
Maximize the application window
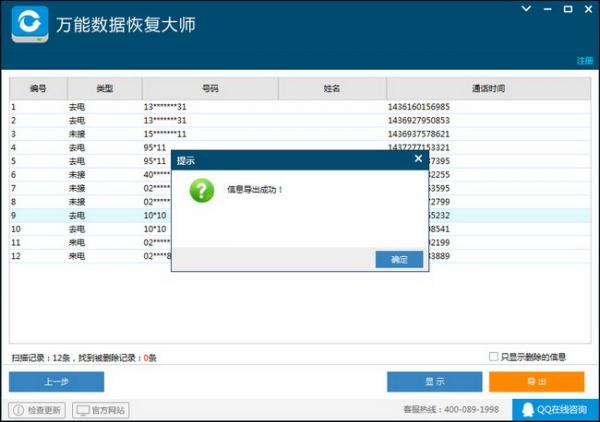point(568,9)
